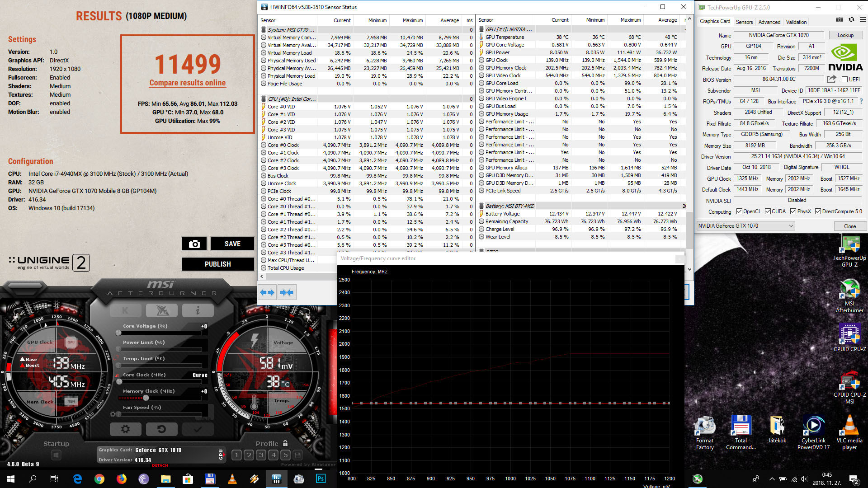
Task: Show hidden system tray icons chevron
Action: coord(772,479)
